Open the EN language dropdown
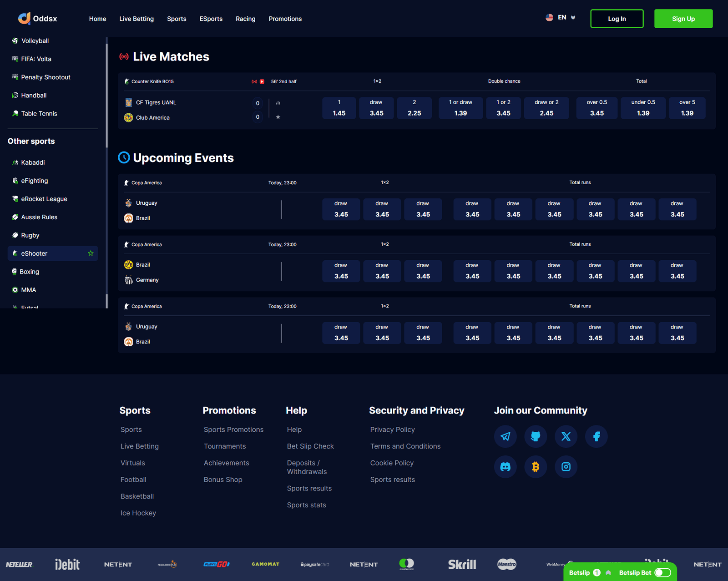The image size is (728, 581). 561,18
